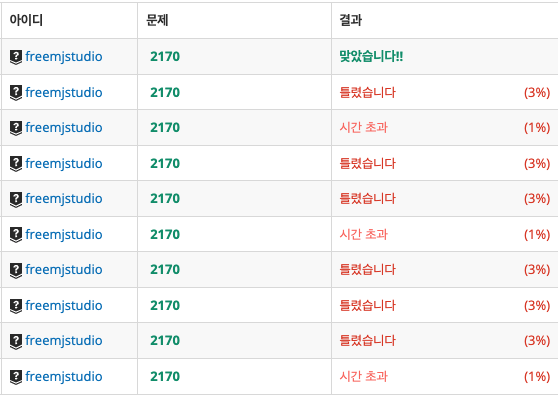Click the 문제 column header
Viewport: 558px width, 398px height.
tap(157, 20)
